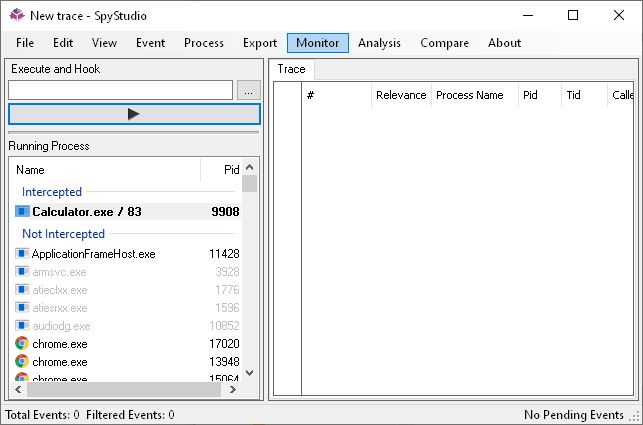
Task: Click the horizontal scrollbar thumb in process list
Action: (x=124, y=389)
